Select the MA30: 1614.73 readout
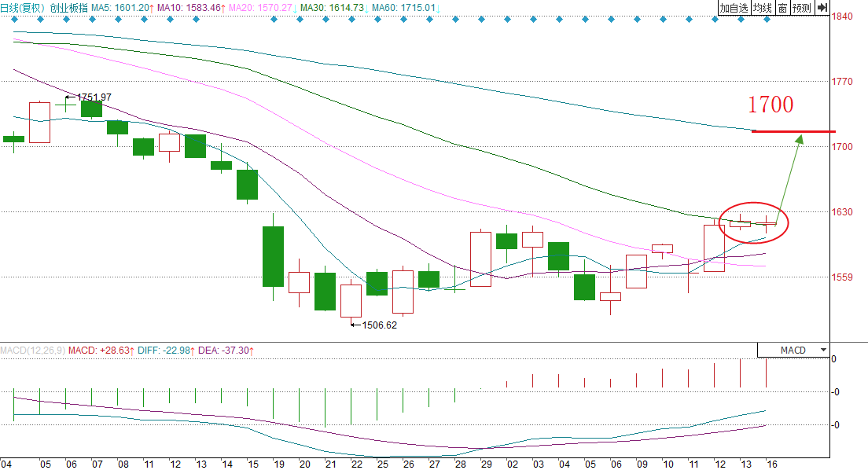The width and height of the screenshot is (868, 470). (x=334, y=8)
